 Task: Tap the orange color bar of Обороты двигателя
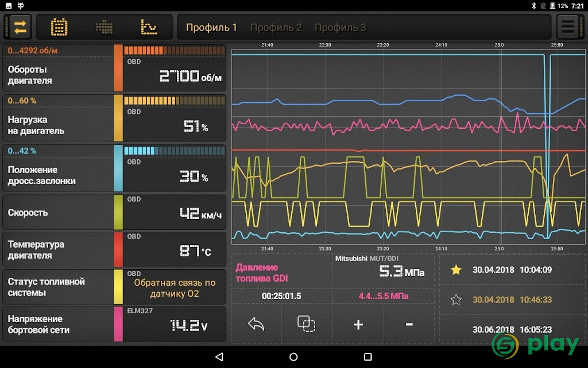click(x=118, y=68)
